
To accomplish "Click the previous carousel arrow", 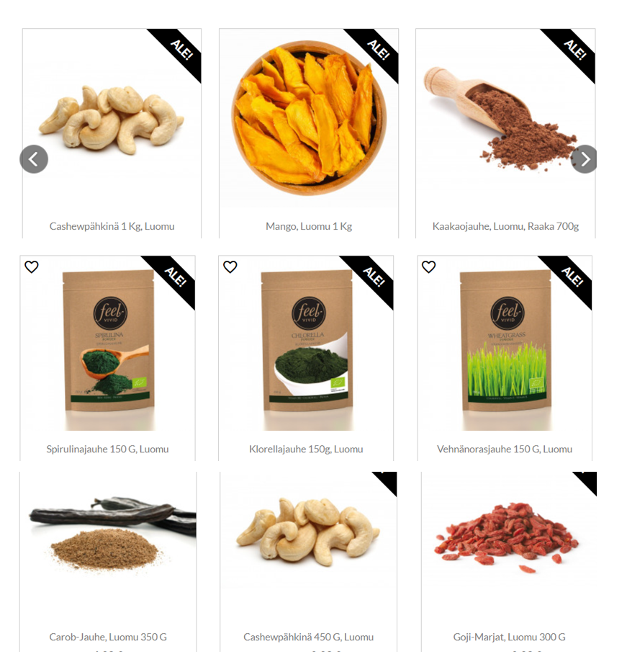I will (34, 159).
